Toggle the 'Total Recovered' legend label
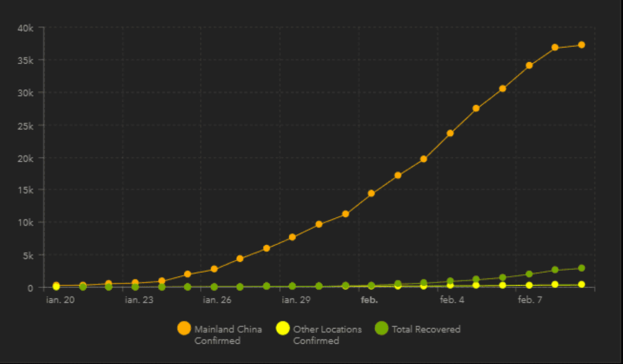Screen dimensions: 623x364 pyautogui.click(x=426, y=329)
